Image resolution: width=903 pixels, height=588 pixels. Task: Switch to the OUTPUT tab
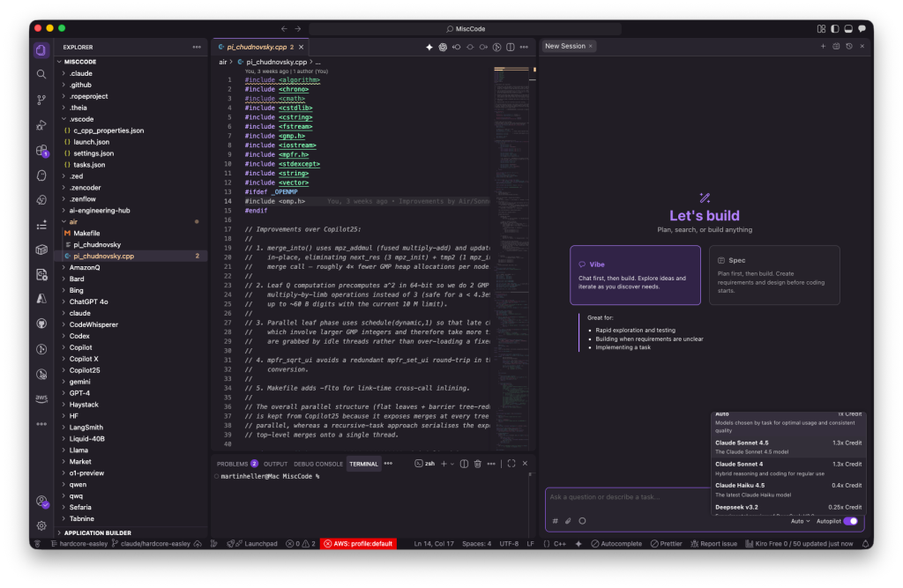point(275,464)
